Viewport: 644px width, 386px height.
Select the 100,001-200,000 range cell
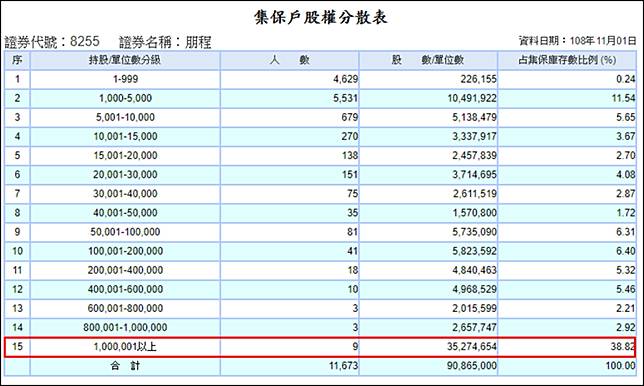125,251
